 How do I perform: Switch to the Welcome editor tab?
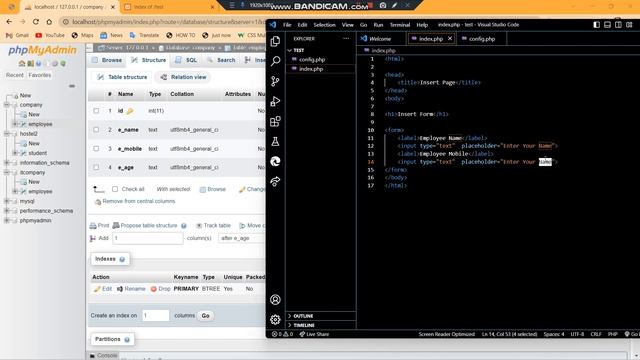380,39
